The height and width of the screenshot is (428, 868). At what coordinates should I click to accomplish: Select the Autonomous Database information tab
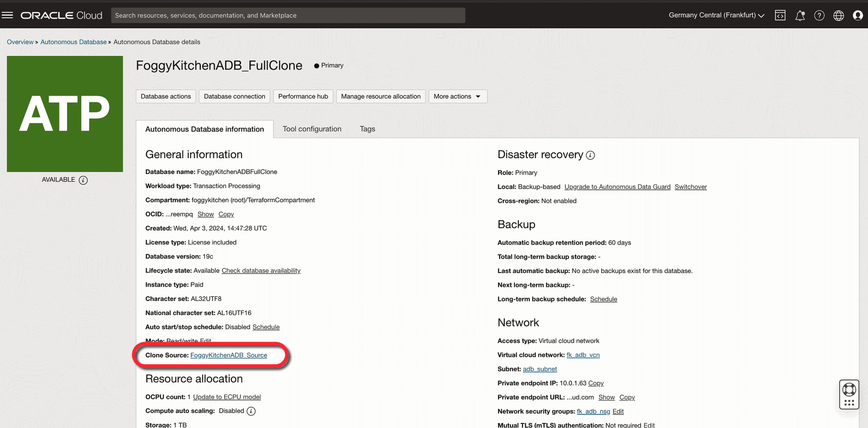click(204, 129)
